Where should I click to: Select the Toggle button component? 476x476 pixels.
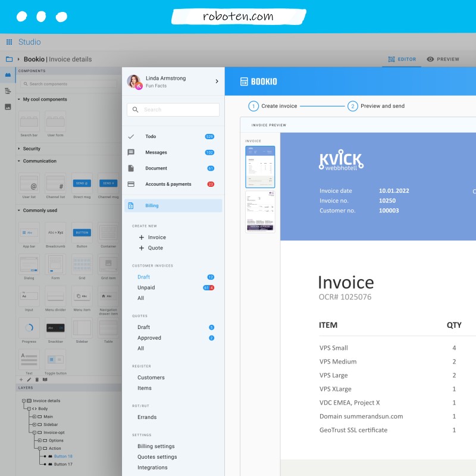click(55, 362)
